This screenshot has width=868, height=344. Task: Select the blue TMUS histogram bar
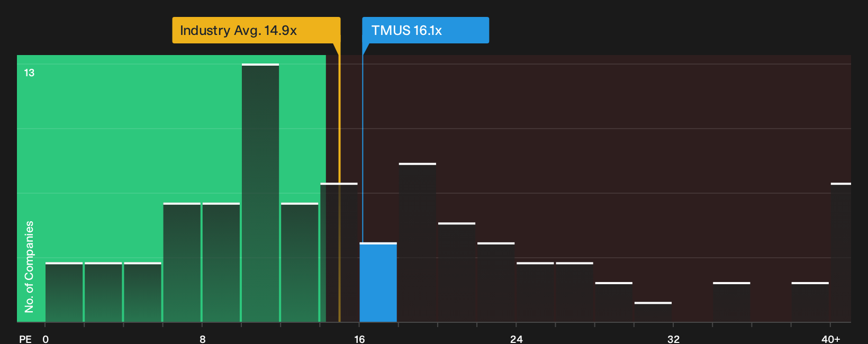tap(378, 282)
